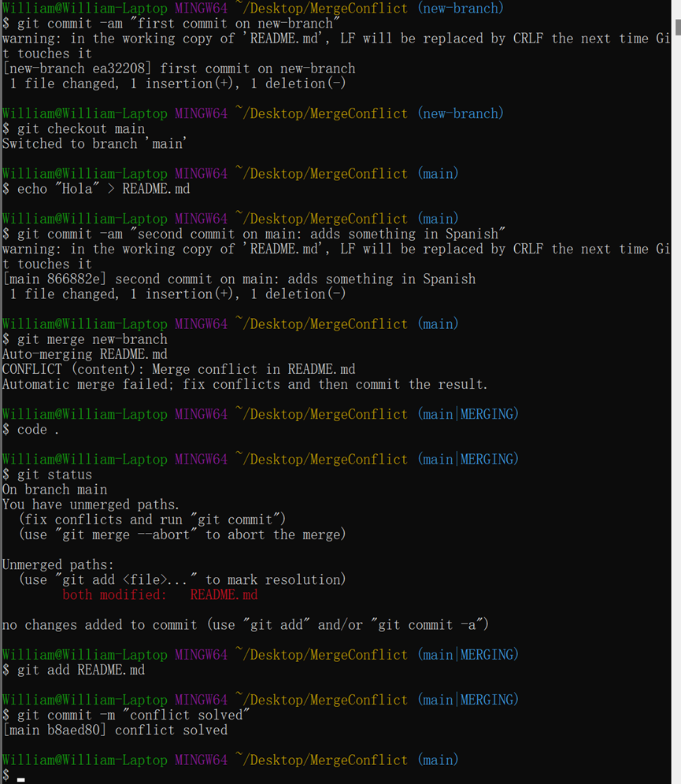
Task: Click the 'CONFLICT (content): Merge conflict in README.md' line
Action: [x=179, y=369]
